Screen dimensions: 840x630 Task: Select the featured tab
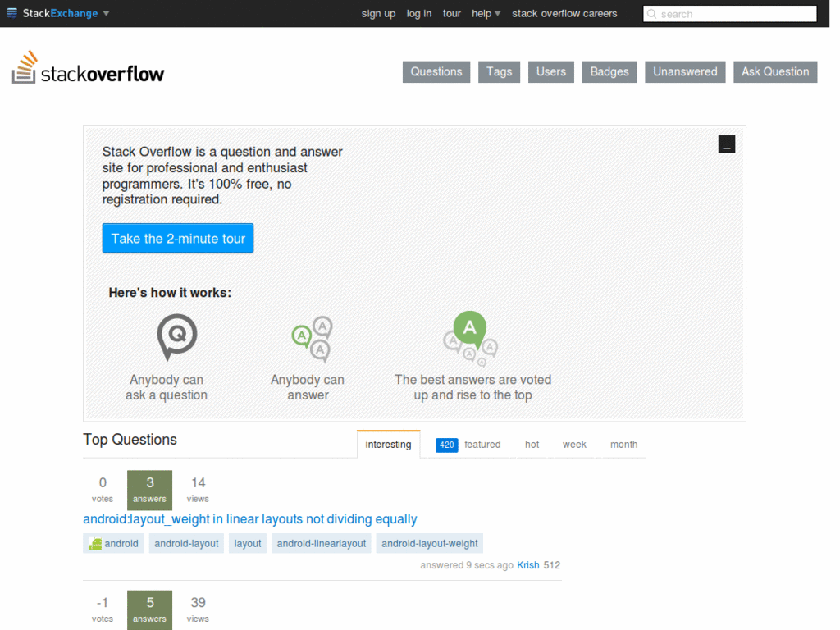tap(482, 444)
